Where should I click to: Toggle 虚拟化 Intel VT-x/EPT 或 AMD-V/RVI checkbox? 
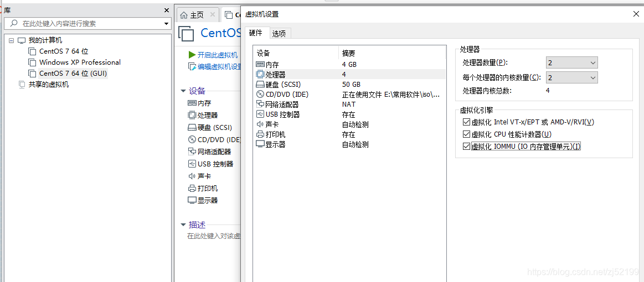466,122
